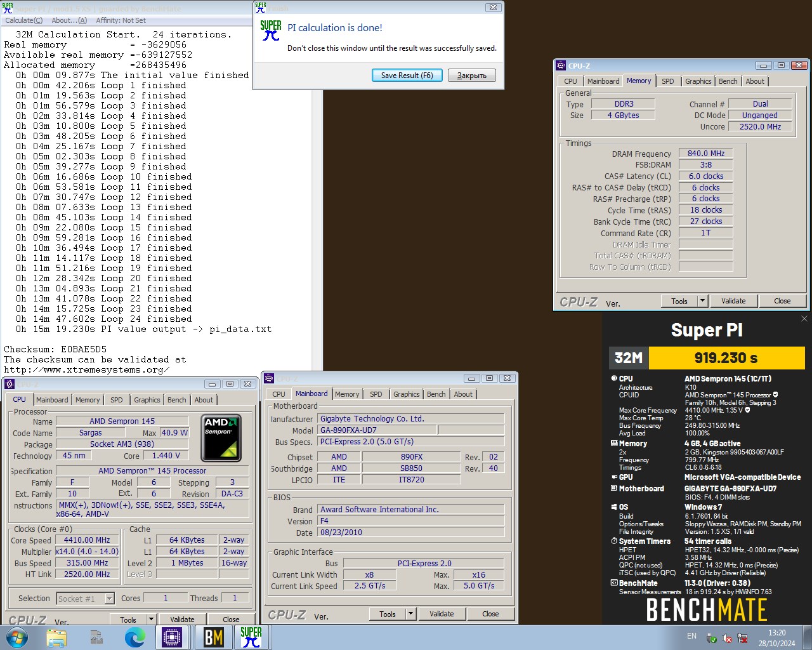The height and width of the screenshot is (650, 812).
Task: Click Validate in CPU-Z CPU window
Action: (x=182, y=620)
